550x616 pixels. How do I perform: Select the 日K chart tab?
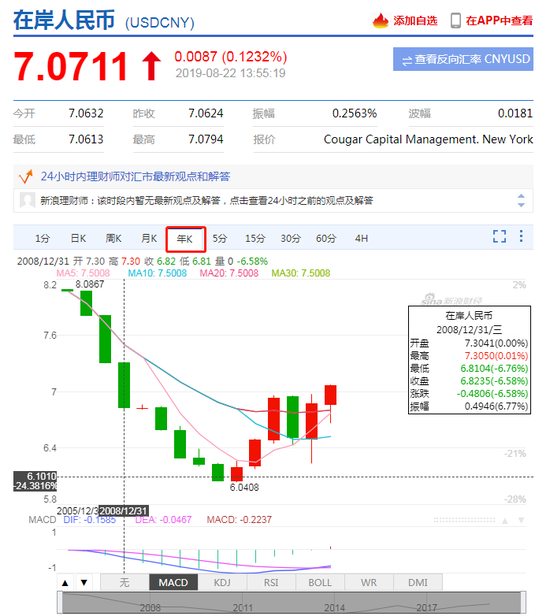click(x=78, y=238)
